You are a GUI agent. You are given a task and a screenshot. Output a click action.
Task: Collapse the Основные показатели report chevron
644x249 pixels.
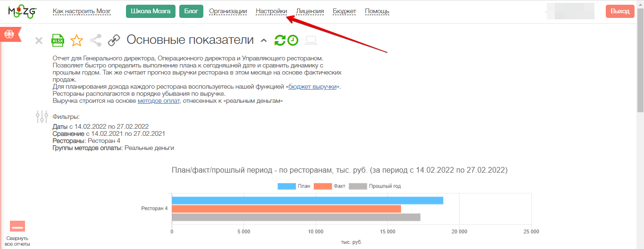tap(264, 41)
